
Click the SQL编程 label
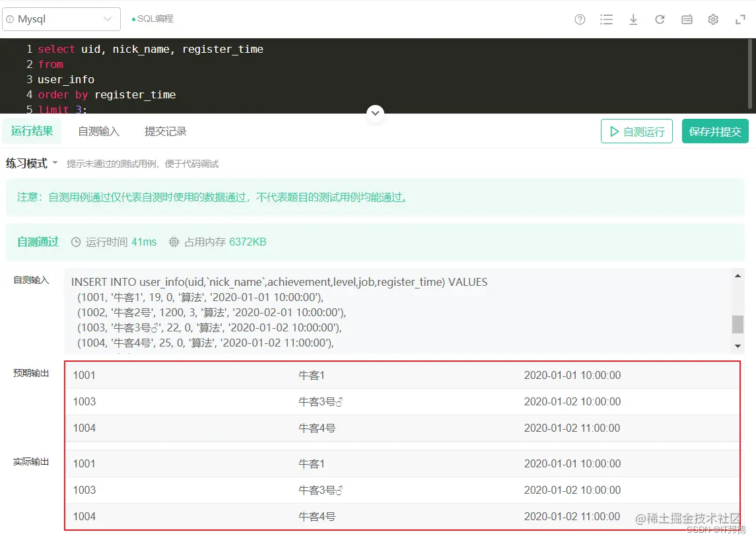coord(155,18)
